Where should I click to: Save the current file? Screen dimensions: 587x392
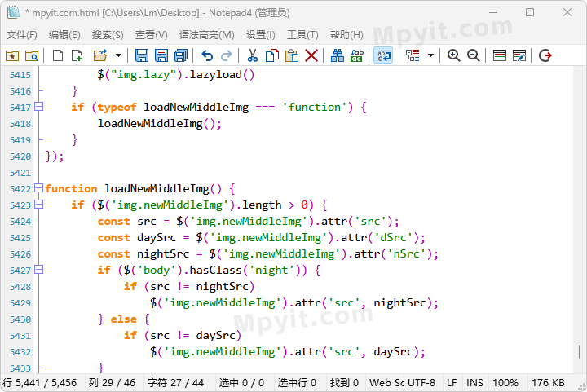tap(142, 55)
